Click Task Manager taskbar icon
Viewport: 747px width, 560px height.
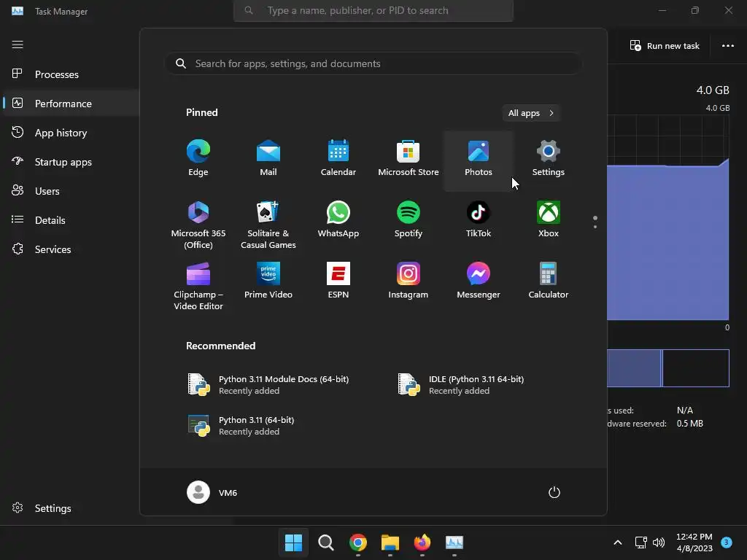point(454,542)
